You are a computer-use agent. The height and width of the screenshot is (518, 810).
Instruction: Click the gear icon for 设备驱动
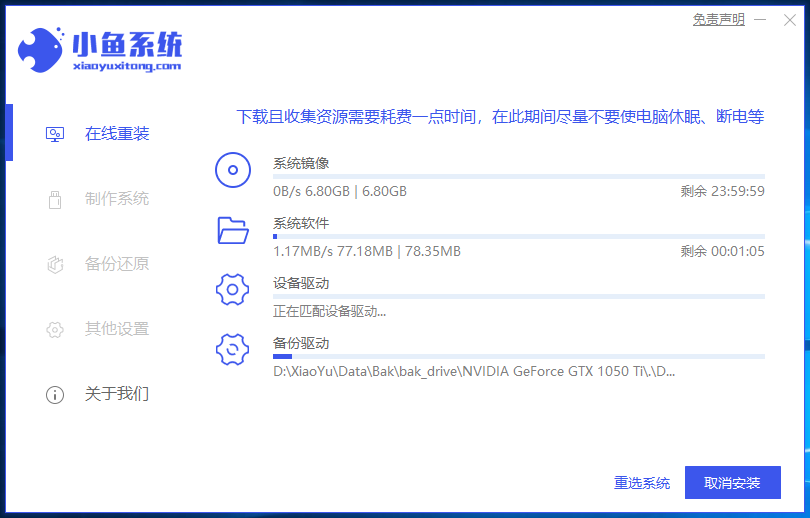pyautogui.click(x=233, y=291)
